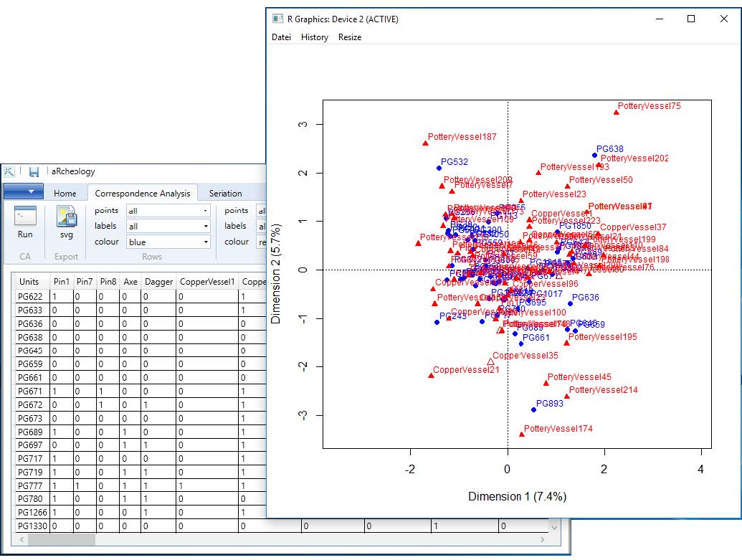Switch to the Home tab
Viewport: 742px width, 560px height.
pos(65,193)
